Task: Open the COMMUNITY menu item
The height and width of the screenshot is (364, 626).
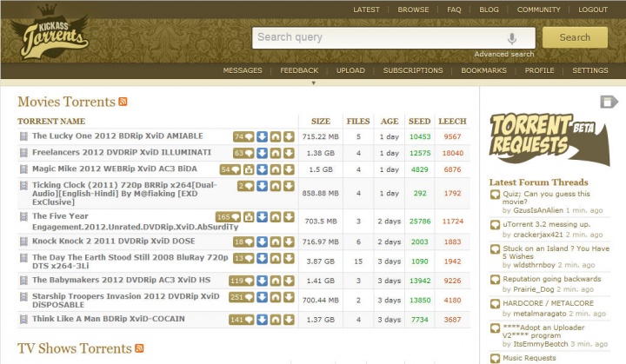Action: [538, 10]
